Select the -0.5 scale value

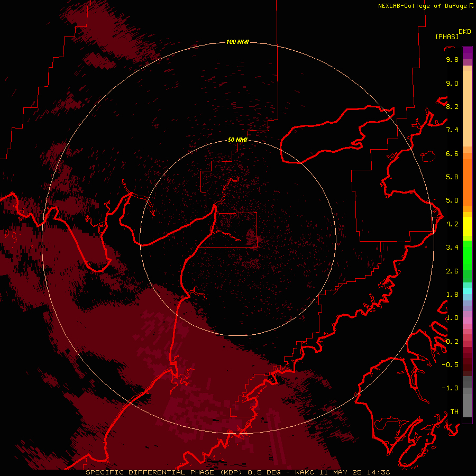(x=450, y=365)
